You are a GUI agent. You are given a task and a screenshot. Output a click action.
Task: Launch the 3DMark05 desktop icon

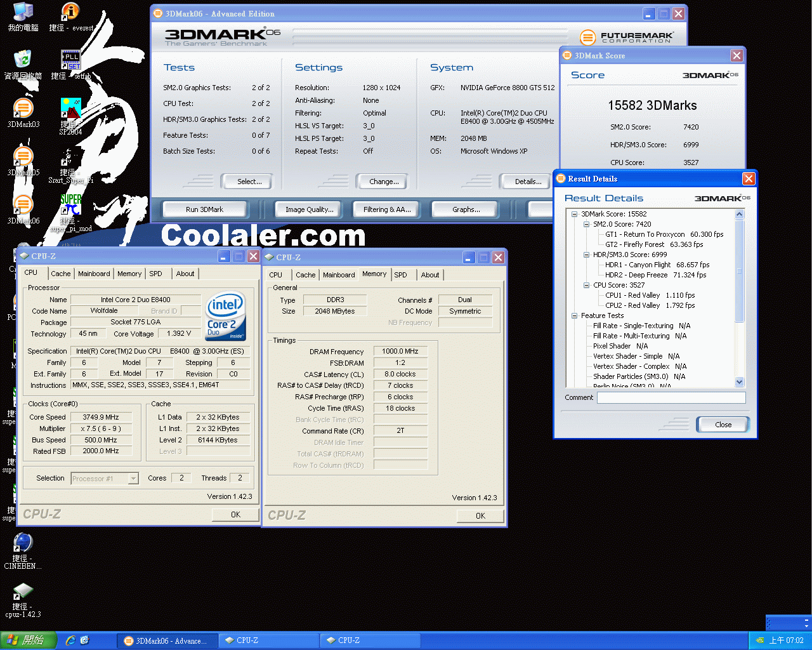click(23, 161)
